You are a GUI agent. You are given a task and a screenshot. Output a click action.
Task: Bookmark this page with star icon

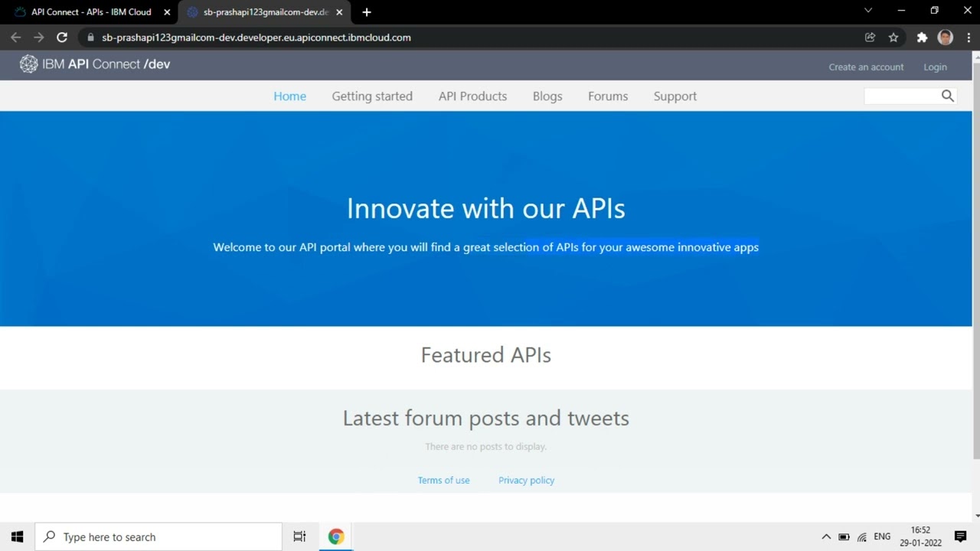pos(893,37)
